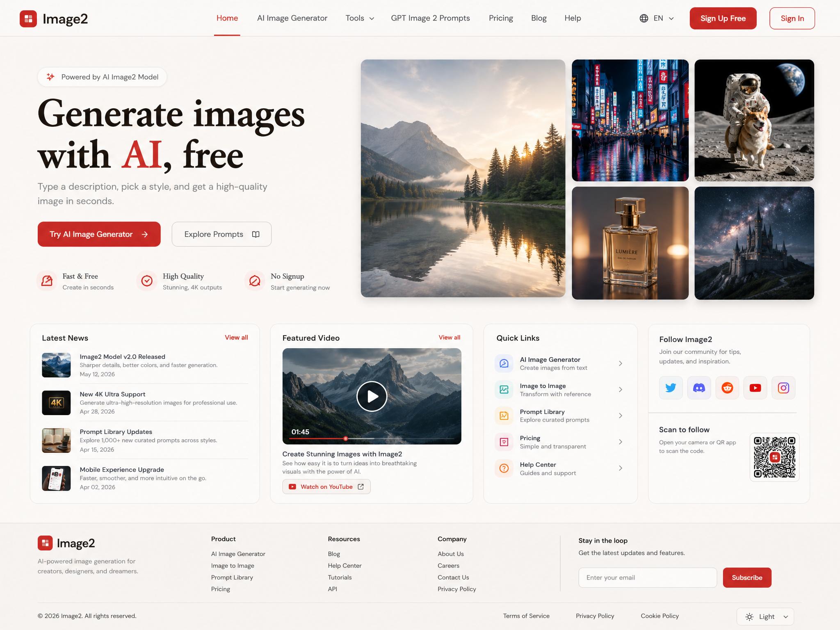Open the Light theme dropdown

(765, 616)
